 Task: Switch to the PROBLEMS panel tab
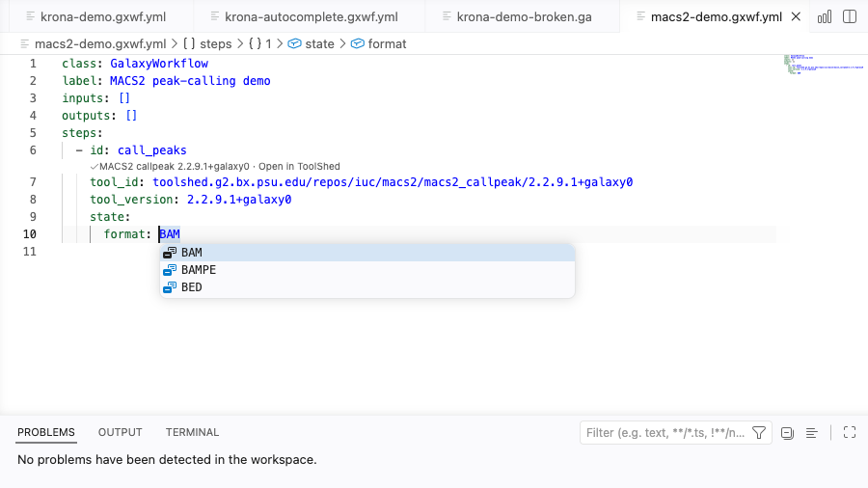tap(46, 432)
